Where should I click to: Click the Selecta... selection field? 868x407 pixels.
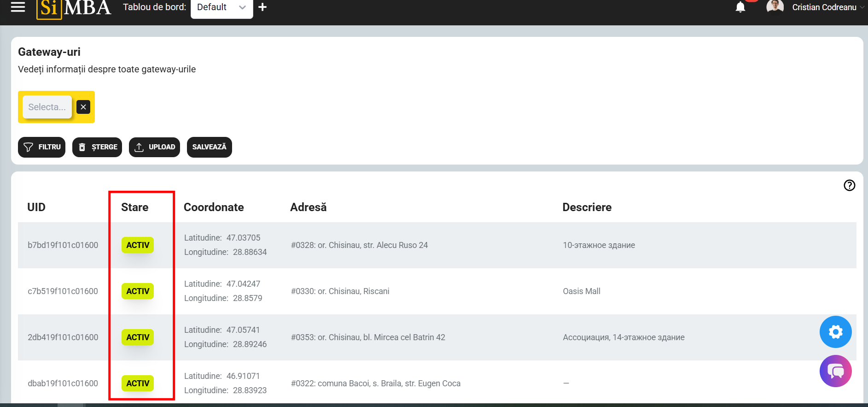(47, 107)
